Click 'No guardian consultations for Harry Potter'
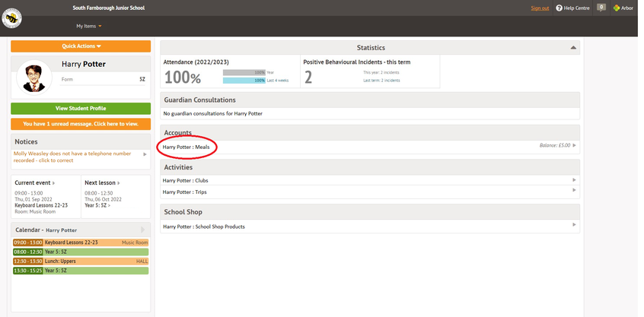This screenshot has height=317, width=644. click(212, 113)
